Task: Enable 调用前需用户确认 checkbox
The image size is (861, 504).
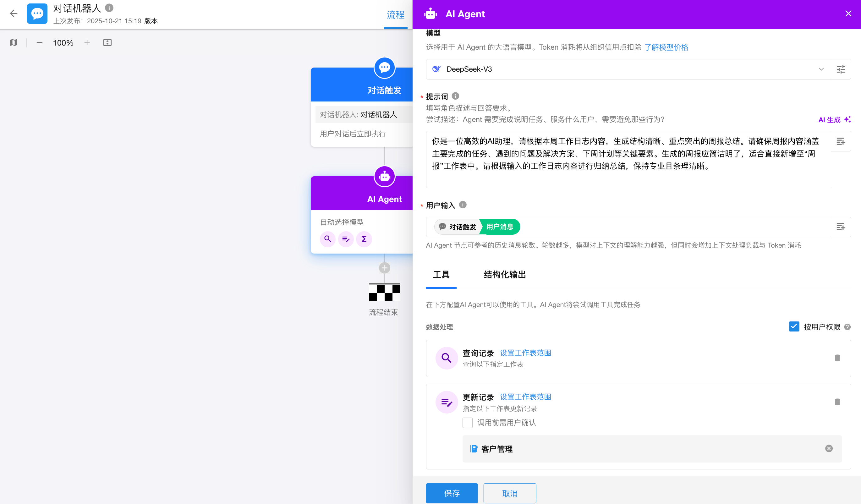Action: [x=467, y=423]
